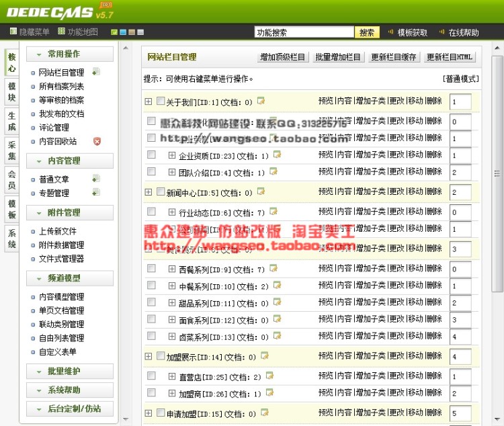Open 在线帮助 in the top bar
The image size is (504, 426).
464,32
